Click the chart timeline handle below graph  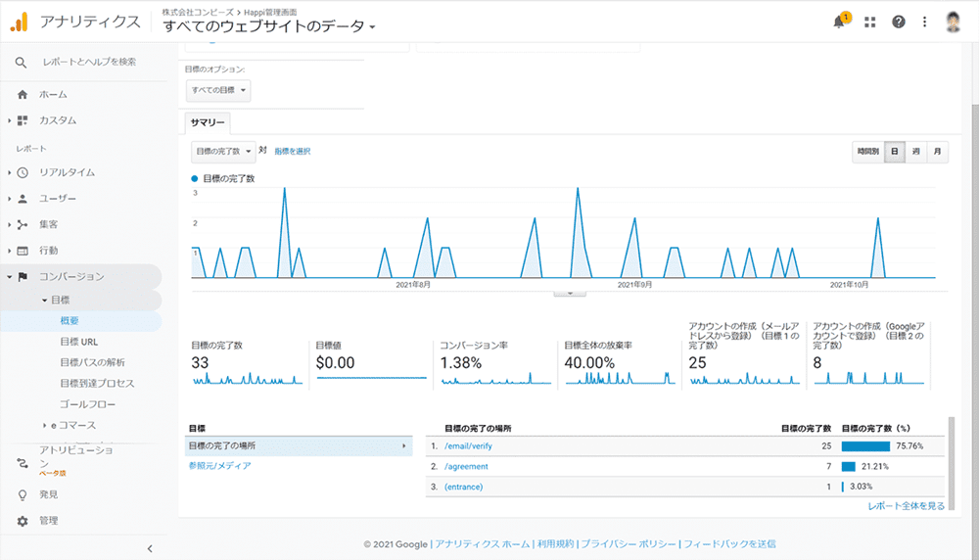point(569,292)
